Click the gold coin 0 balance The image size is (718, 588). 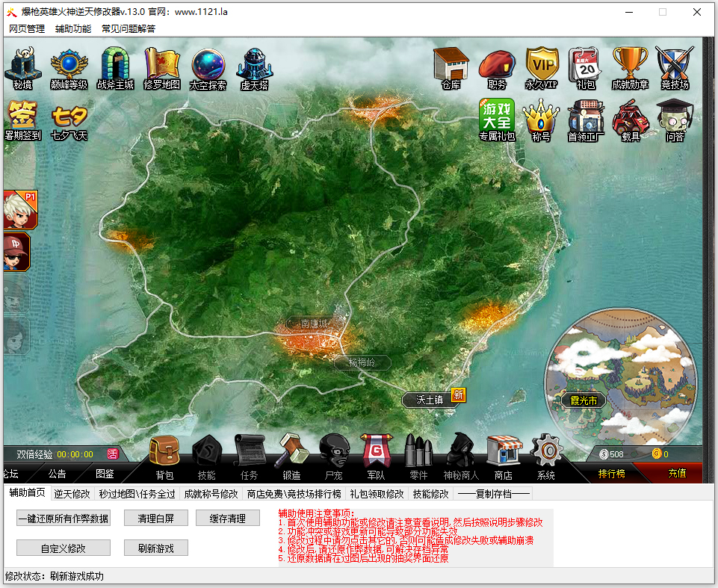pyautogui.click(x=660, y=454)
